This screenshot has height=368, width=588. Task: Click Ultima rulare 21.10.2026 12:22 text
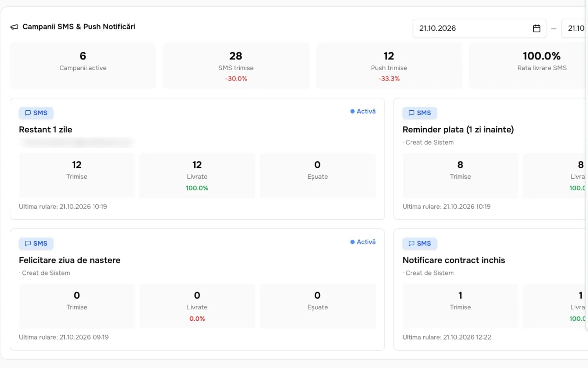pyautogui.click(x=447, y=337)
